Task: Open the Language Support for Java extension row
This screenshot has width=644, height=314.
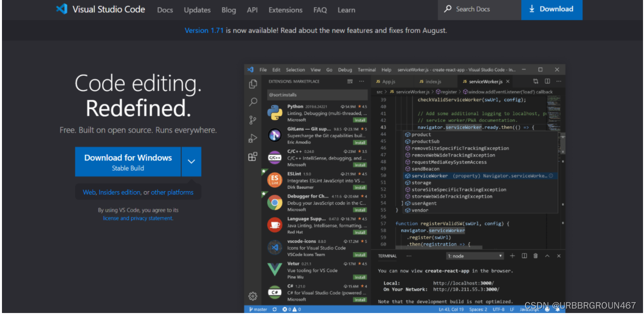Action: click(317, 225)
